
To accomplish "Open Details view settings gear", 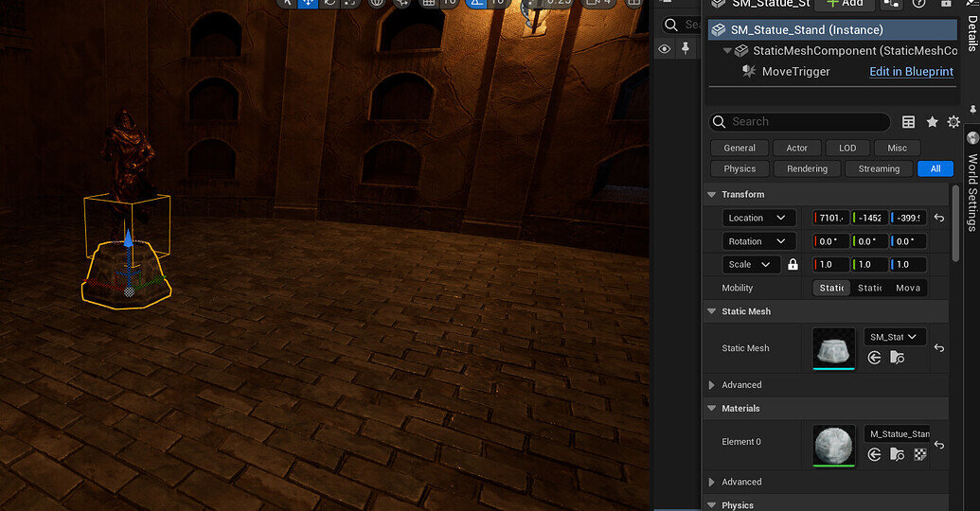I will point(953,122).
